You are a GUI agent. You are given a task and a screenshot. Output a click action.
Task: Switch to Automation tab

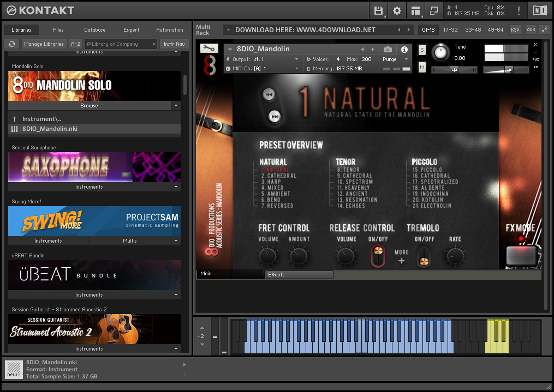click(170, 29)
